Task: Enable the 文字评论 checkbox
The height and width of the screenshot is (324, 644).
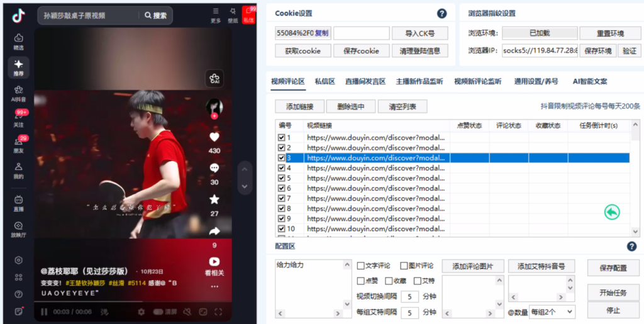Action: [361, 265]
